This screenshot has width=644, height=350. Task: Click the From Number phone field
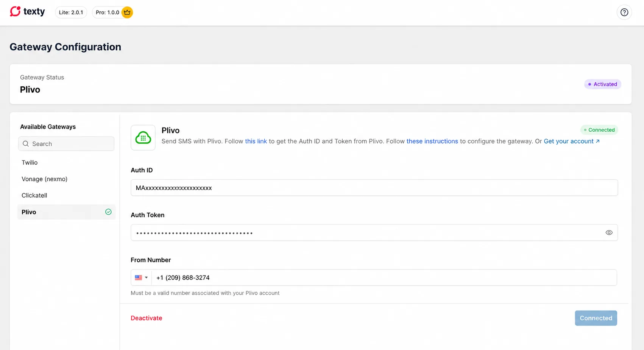coord(384,278)
